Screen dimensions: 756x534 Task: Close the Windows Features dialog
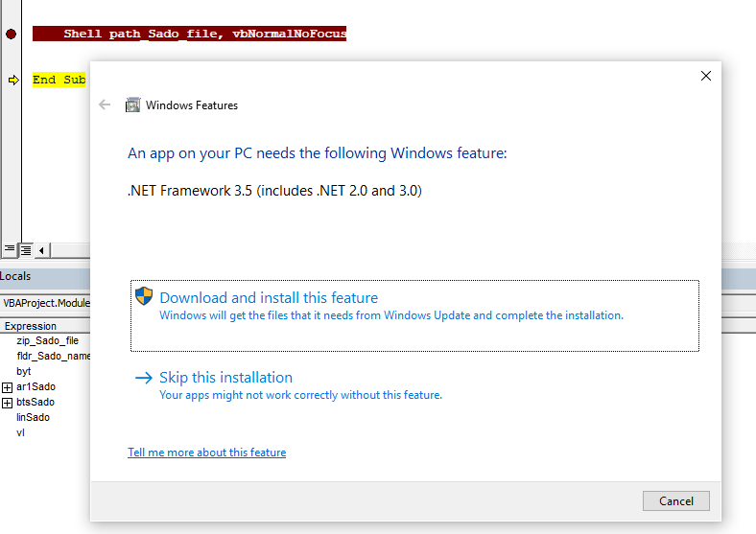pyautogui.click(x=706, y=76)
